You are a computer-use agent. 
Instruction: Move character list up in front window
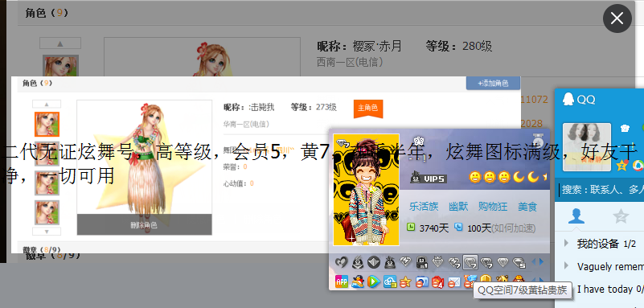(x=47, y=104)
